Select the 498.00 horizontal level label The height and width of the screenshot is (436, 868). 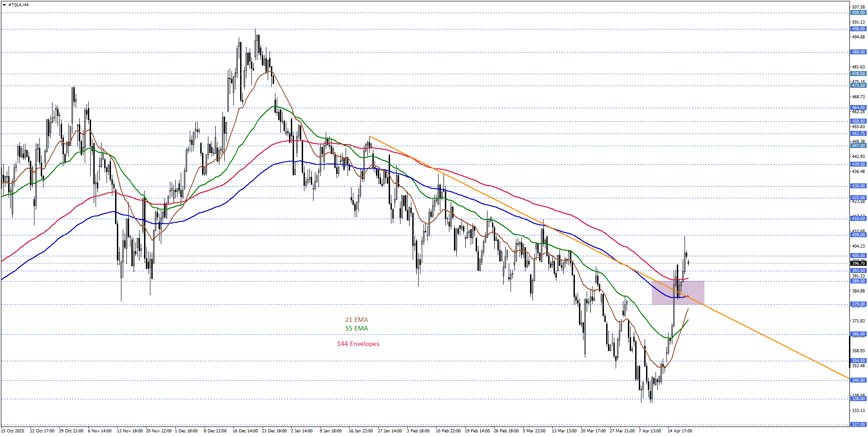tap(858, 29)
